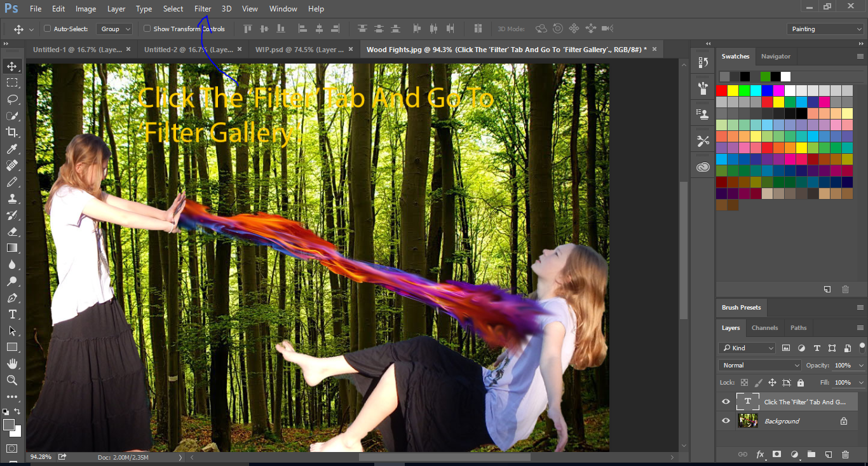The width and height of the screenshot is (868, 466).
Task: Align top edges in options bar
Action: [247, 29]
